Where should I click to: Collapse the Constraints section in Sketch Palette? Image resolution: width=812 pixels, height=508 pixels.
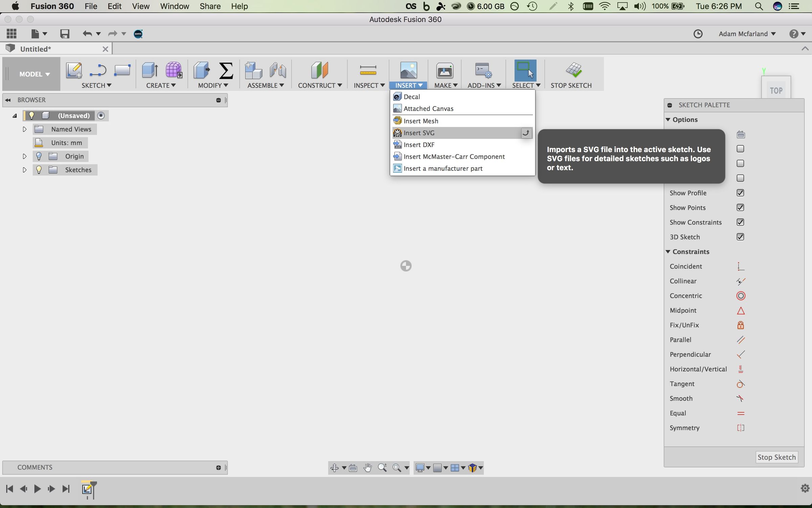tap(668, 252)
